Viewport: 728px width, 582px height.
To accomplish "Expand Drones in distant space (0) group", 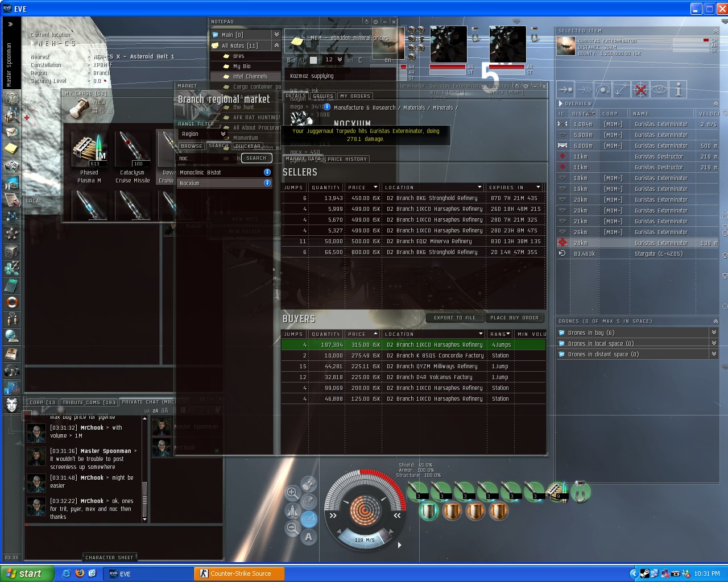I will (714, 354).
